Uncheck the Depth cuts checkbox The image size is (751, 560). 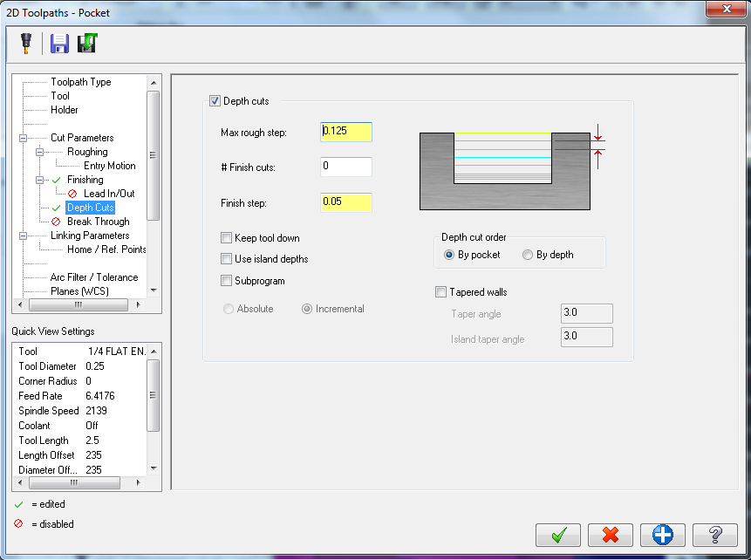pos(215,101)
